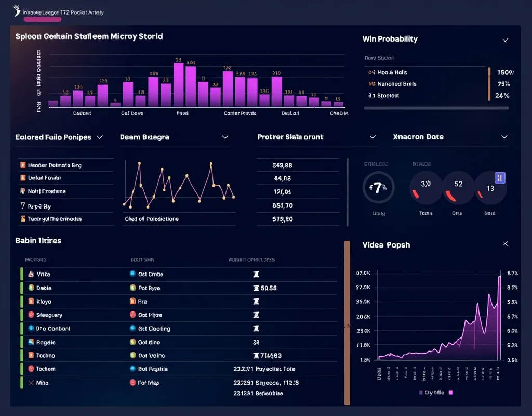
Task: Click the value 851,70 in Protrer list
Action: pos(282,205)
